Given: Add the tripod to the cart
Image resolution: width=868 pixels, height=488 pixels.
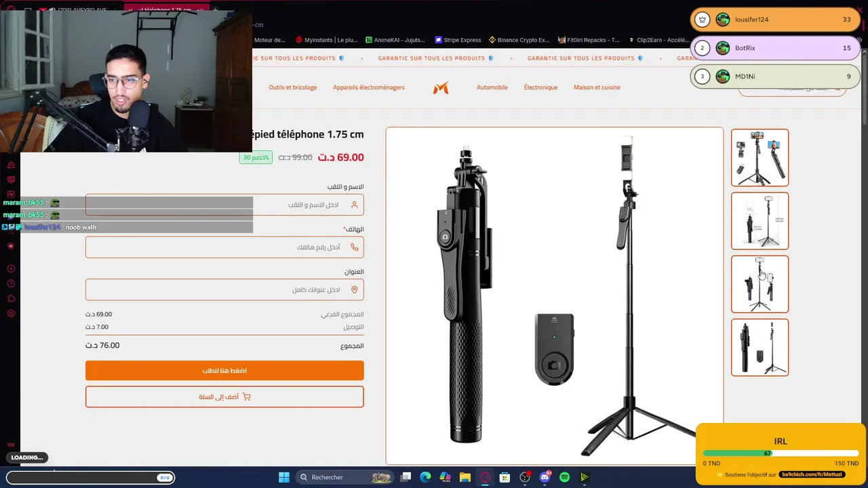Looking at the screenshot, I should point(224,396).
